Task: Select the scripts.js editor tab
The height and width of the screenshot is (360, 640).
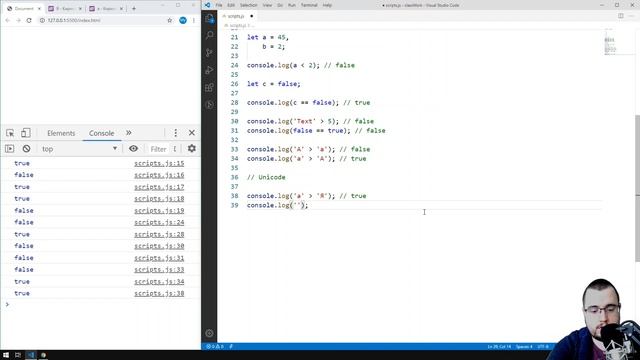Action: [238, 16]
